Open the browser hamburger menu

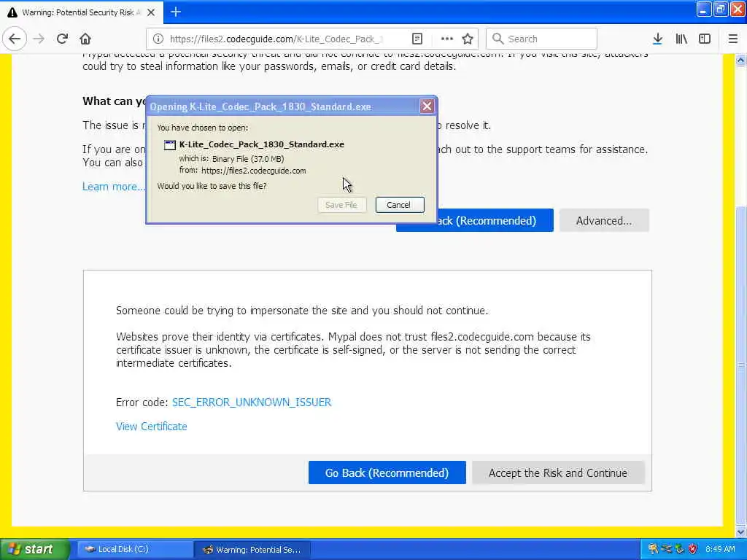click(x=732, y=39)
